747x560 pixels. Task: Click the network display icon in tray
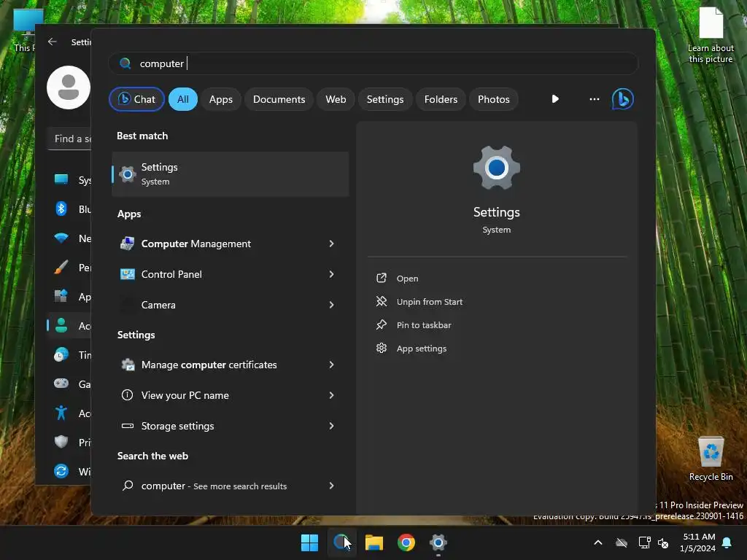point(644,542)
